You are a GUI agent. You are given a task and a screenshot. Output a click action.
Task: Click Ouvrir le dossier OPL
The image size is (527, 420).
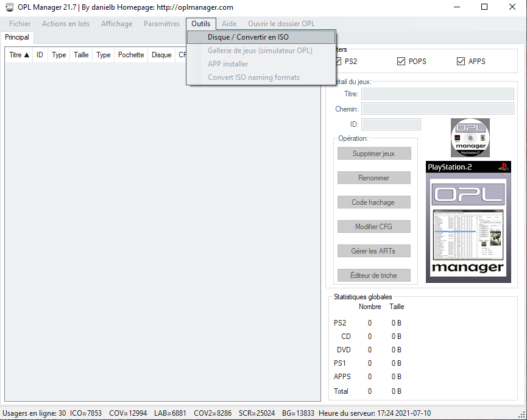(x=281, y=24)
